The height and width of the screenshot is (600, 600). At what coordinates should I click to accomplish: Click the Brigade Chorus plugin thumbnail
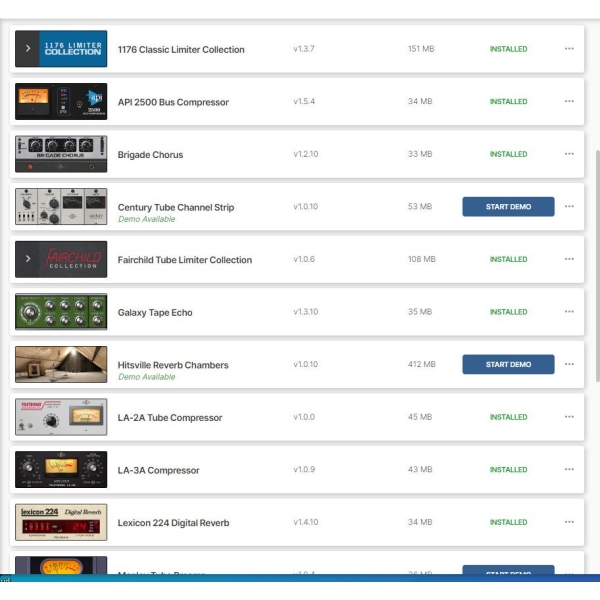[61, 154]
